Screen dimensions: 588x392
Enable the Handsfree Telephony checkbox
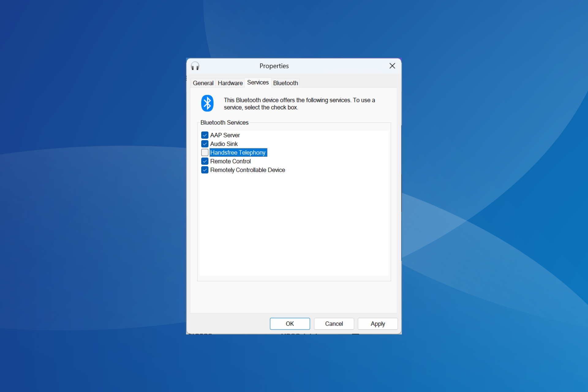click(204, 152)
